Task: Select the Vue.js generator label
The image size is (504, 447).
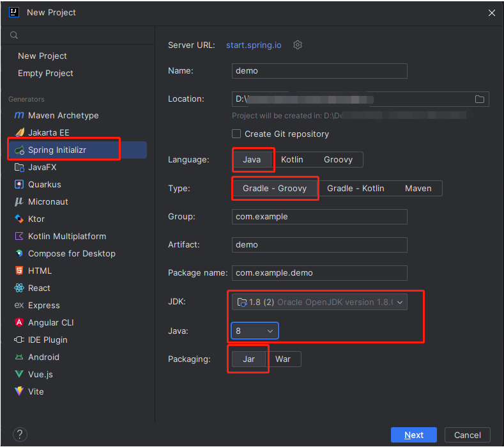Action: point(40,374)
